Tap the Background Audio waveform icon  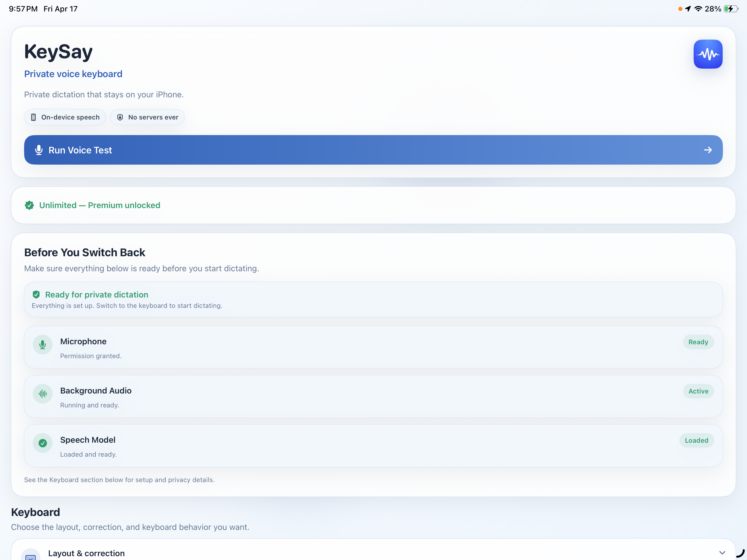tap(43, 394)
